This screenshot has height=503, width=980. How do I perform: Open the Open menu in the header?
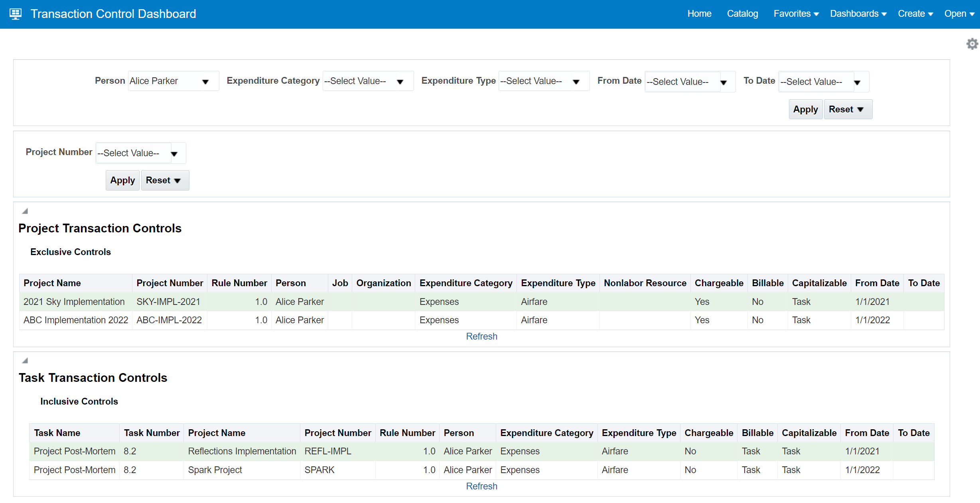(959, 14)
